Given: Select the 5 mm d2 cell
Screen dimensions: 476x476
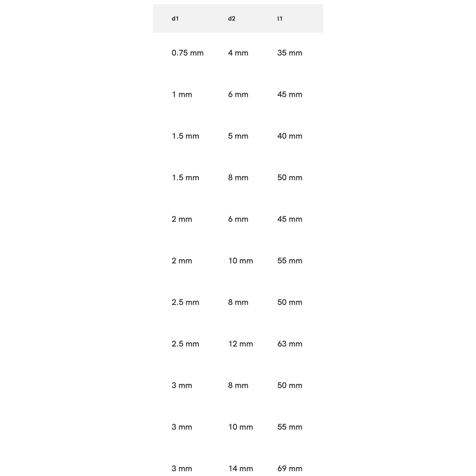Looking at the screenshot, I should (238, 136).
